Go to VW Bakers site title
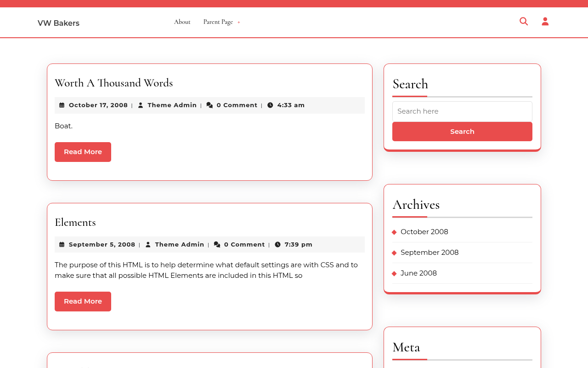 [58, 23]
